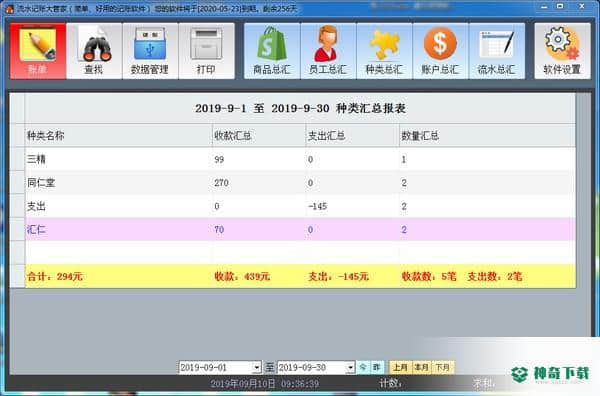600x396 pixels.
Task: Open the 账单 bill entry tool
Action: pyautogui.click(x=38, y=51)
